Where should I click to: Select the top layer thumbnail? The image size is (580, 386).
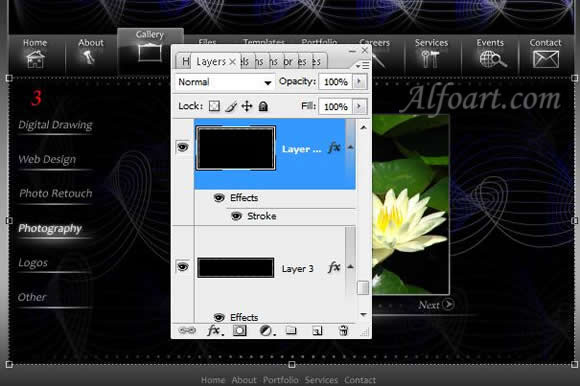pos(236,148)
